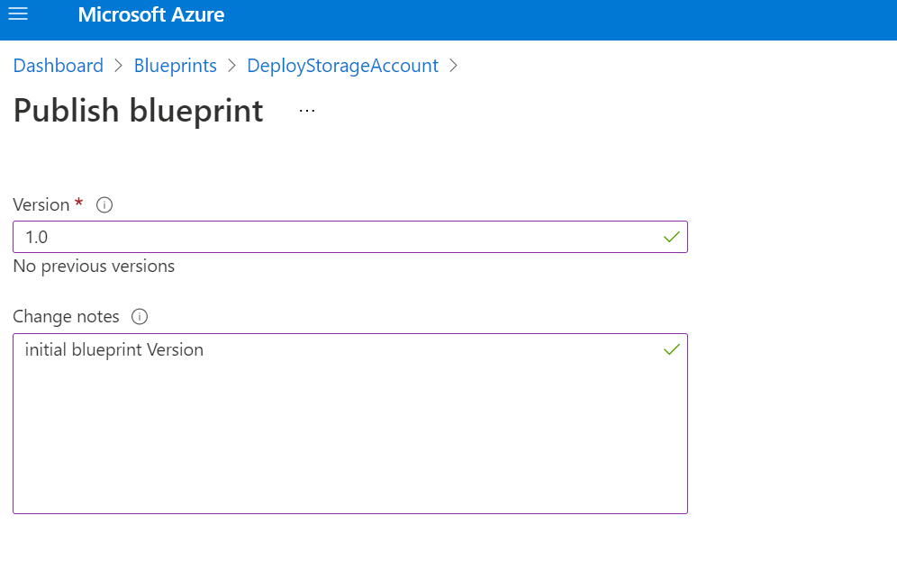This screenshot has width=897, height=588.
Task: Open the Azure portal hamburger menu
Action: (x=18, y=14)
